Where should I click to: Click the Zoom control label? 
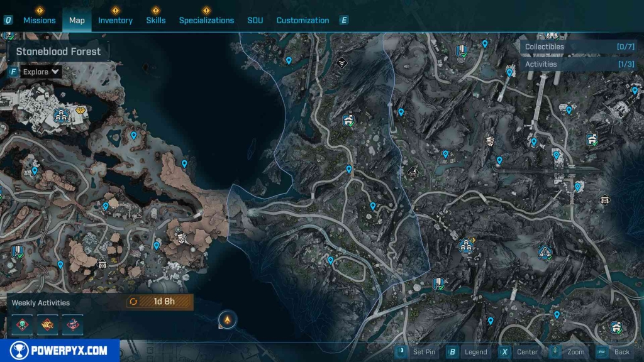[576, 352]
